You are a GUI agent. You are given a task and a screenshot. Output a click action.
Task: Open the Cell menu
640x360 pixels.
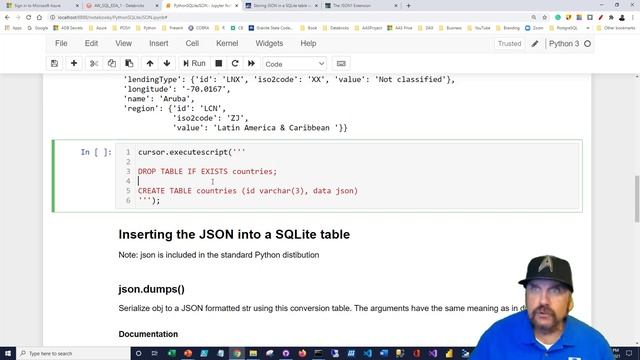[x=192, y=43]
